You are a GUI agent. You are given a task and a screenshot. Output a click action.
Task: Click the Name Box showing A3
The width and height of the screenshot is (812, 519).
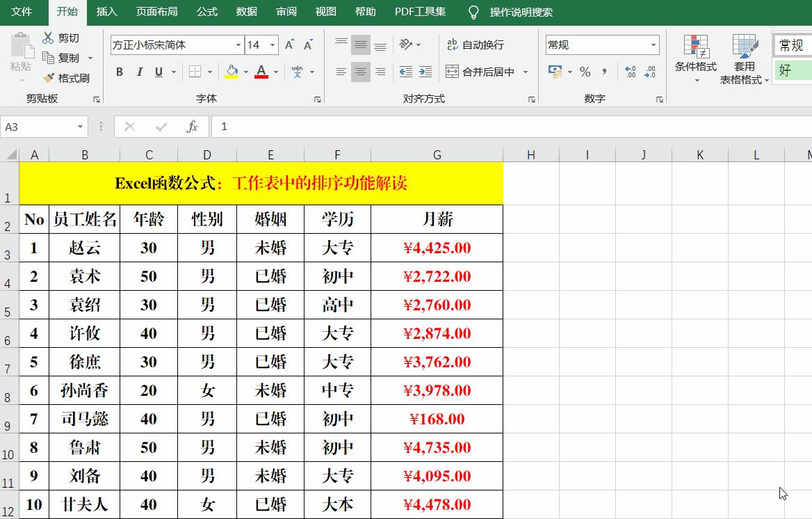coord(40,127)
